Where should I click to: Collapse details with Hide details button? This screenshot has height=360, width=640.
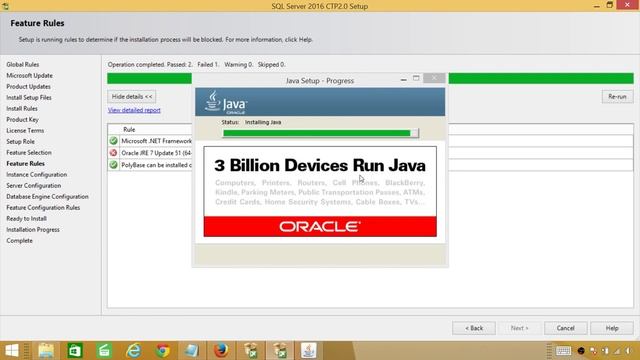click(132, 97)
